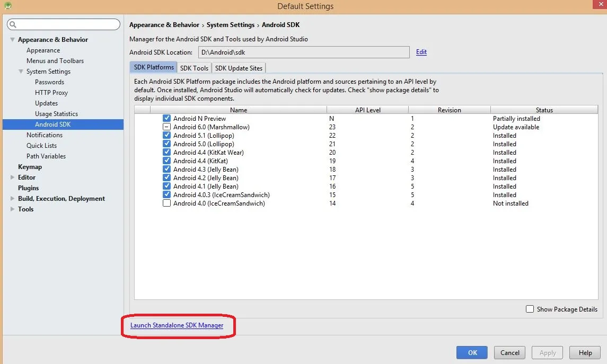Confirm with the OK button
The width and height of the screenshot is (607, 364).
[472, 353]
